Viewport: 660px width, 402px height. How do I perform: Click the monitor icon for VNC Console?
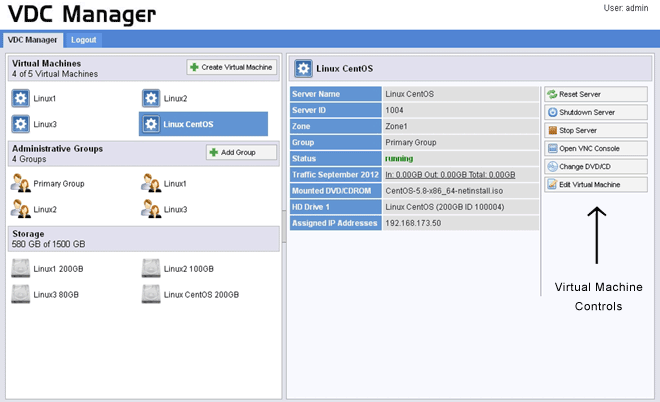pos(552,149)
